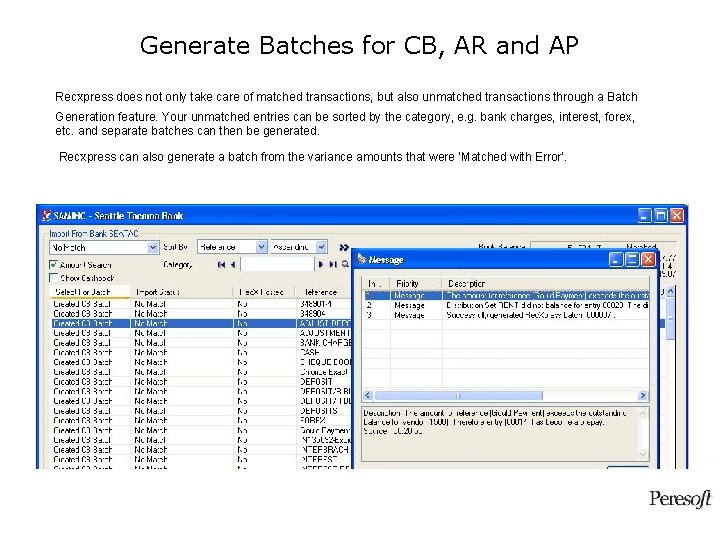The height and width of the screenshot is (540, 720).
Task: Click the Description column header in Message window
Action: tap(546, 284)
